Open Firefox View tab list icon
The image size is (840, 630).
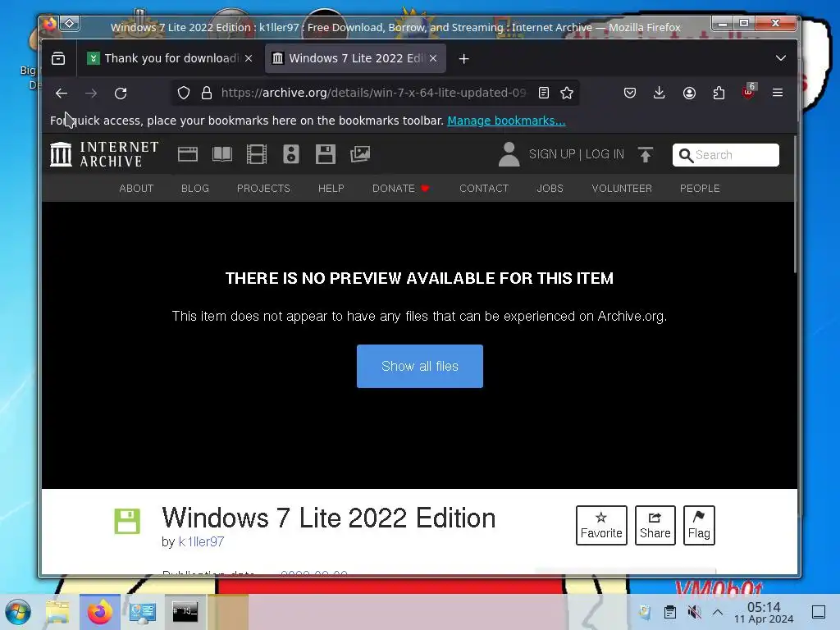pyautogui.click(x=58, y=58)
